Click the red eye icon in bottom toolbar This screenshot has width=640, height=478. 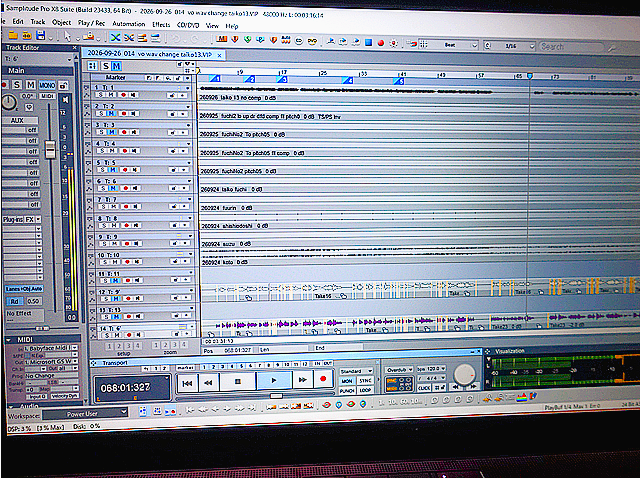coord(327,405)
